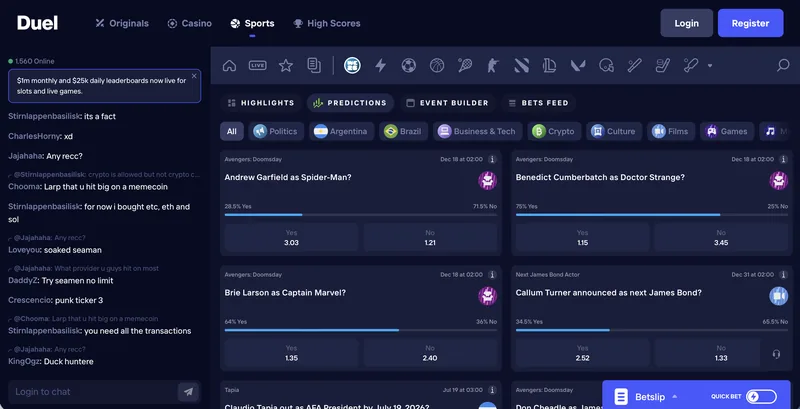Select the Counter-Strike soldier icon
The height and width of the screenshot is (409, 800).
coord(493,65)
